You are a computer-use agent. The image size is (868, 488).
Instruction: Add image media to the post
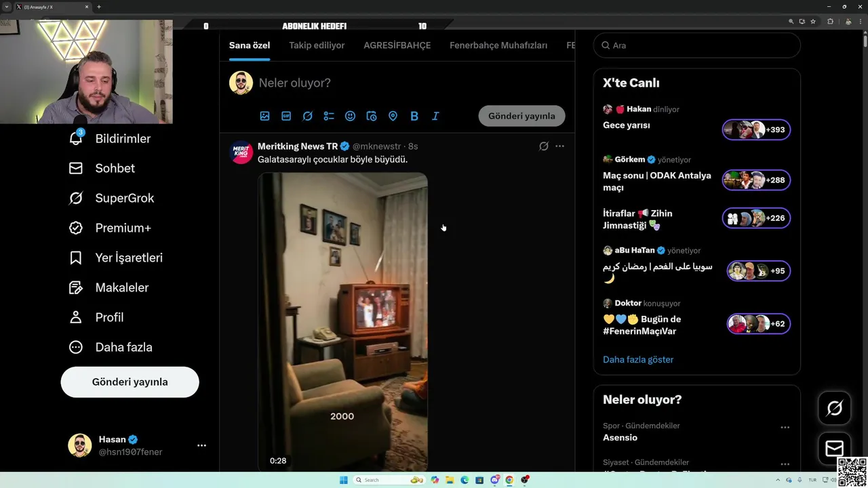pyautogui.click(x=265, y=116)
